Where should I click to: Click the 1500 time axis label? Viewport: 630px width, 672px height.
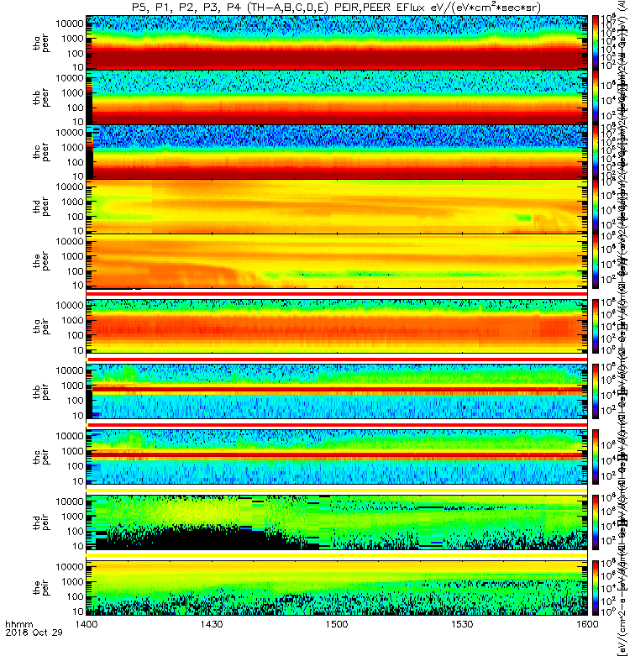pyautogui.click(x=337, y=624)
